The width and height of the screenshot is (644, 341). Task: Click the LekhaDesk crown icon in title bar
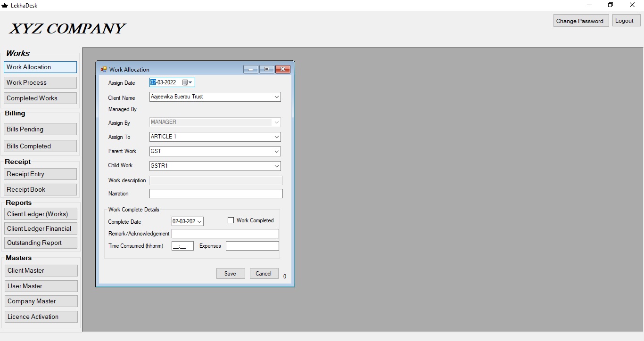point(5,5)
